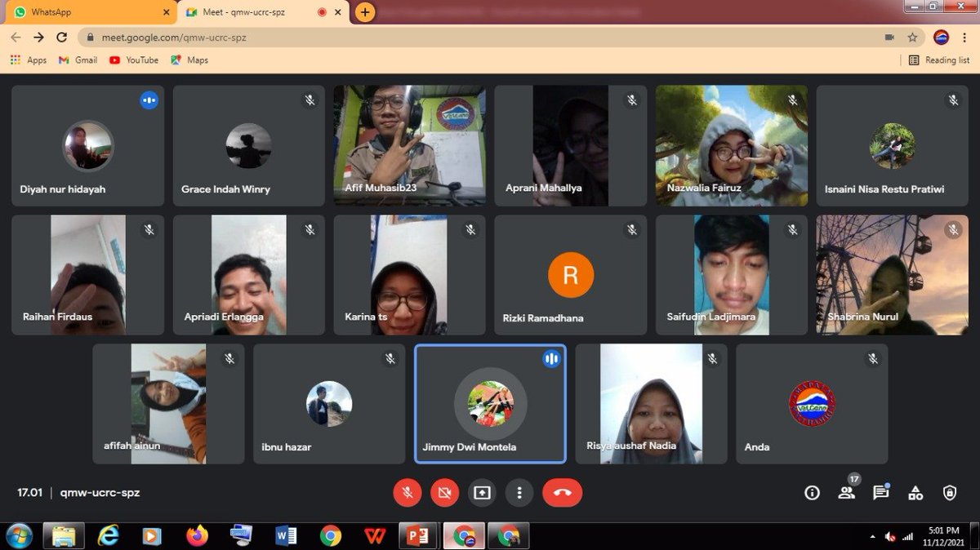Open the chat messages icon
This screenshot has width=980, height=550.
[x=880, y=493]
